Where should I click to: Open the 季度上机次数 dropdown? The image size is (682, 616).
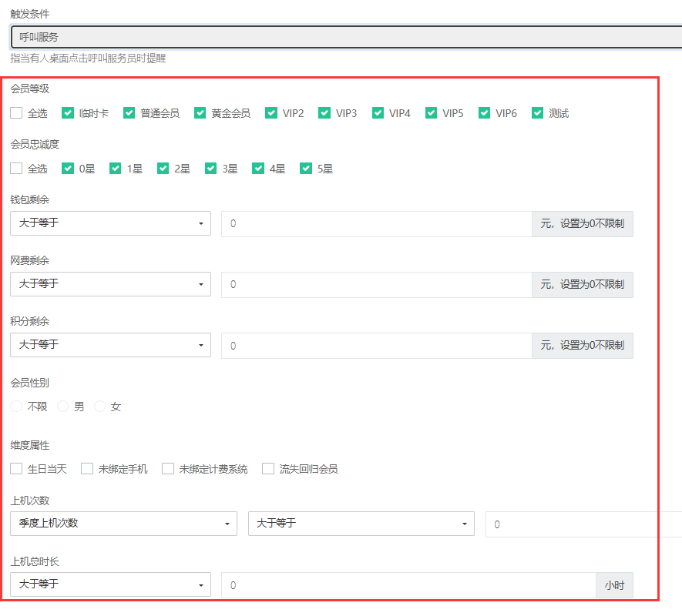click(x=123, y=524)
